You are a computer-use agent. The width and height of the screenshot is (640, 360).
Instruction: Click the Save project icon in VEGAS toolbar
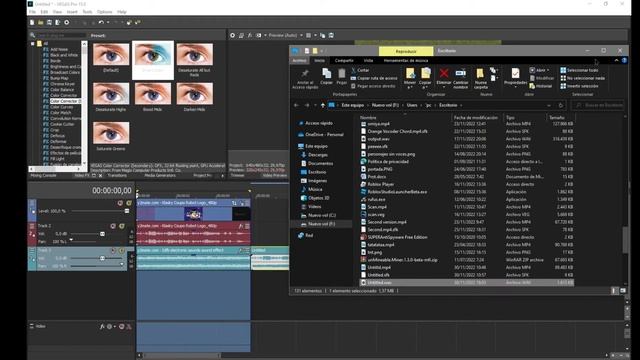[x=49, y=22]
